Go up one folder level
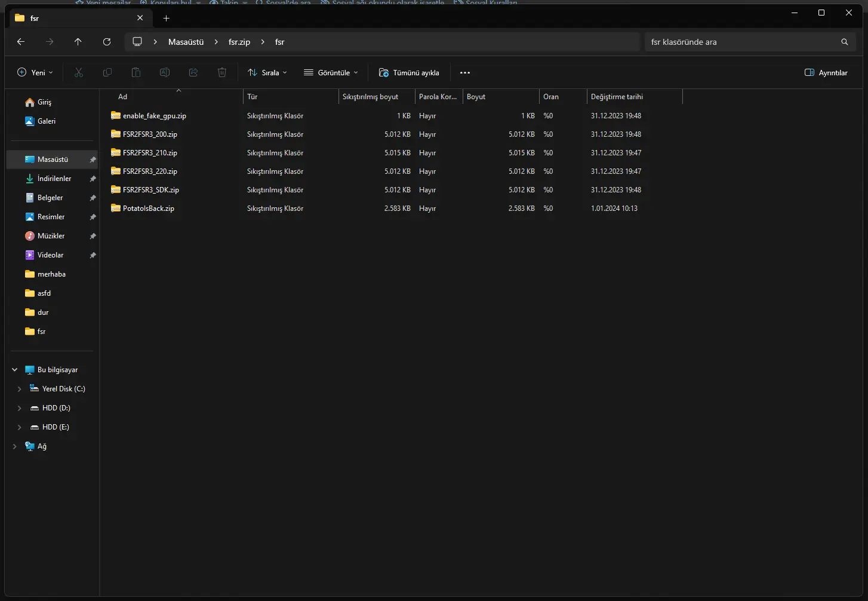This screenshot has width=868, height=601. [x=78, y=42]
